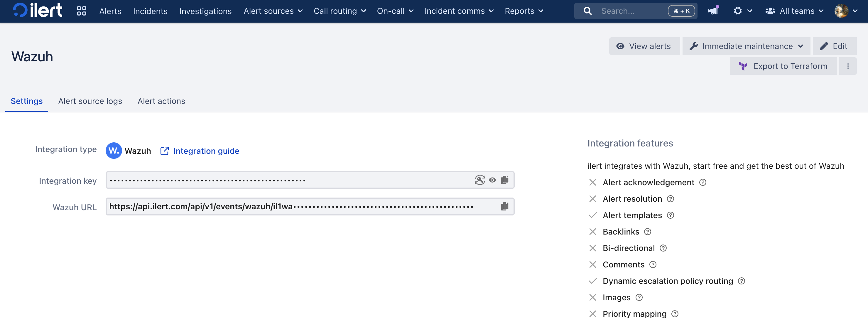The width and height of the screenshot is (868, 327).
Task: Click the three-dot more options button
Action: coord(848,66)
